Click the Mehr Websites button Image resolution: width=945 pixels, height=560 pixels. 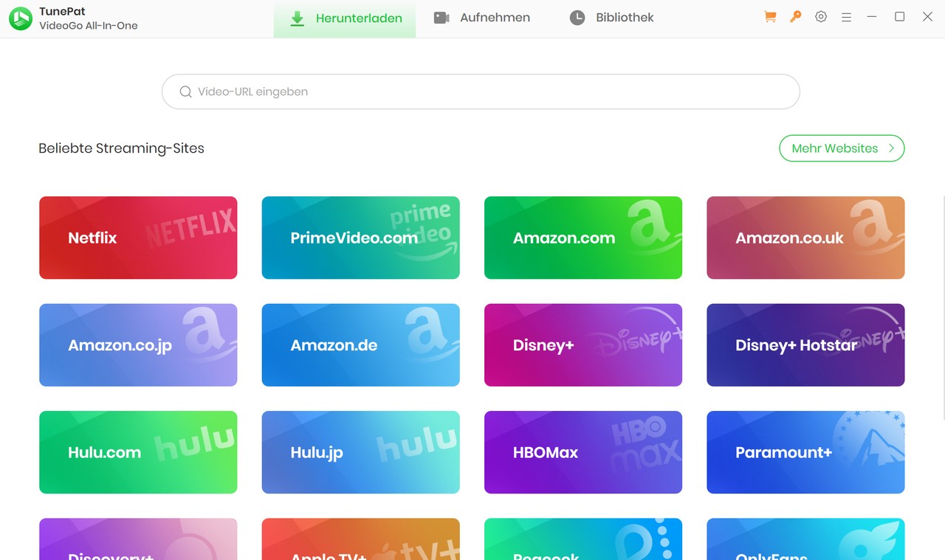842,148
